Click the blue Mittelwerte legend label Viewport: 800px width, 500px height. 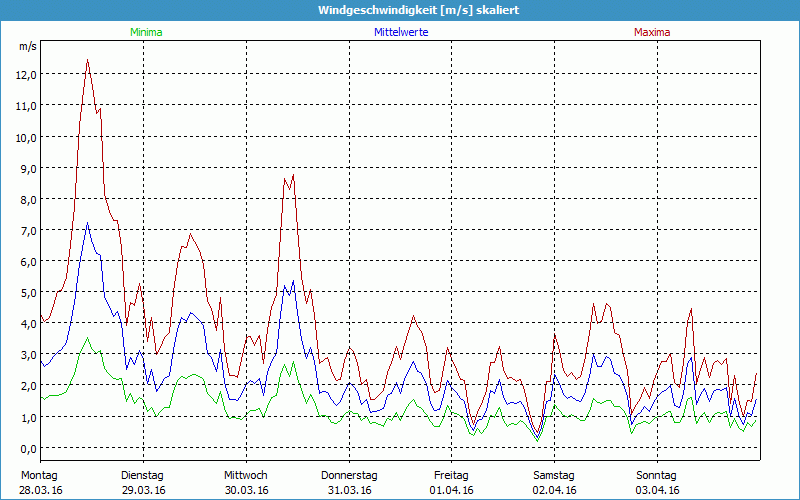click(x=401, y=32)
